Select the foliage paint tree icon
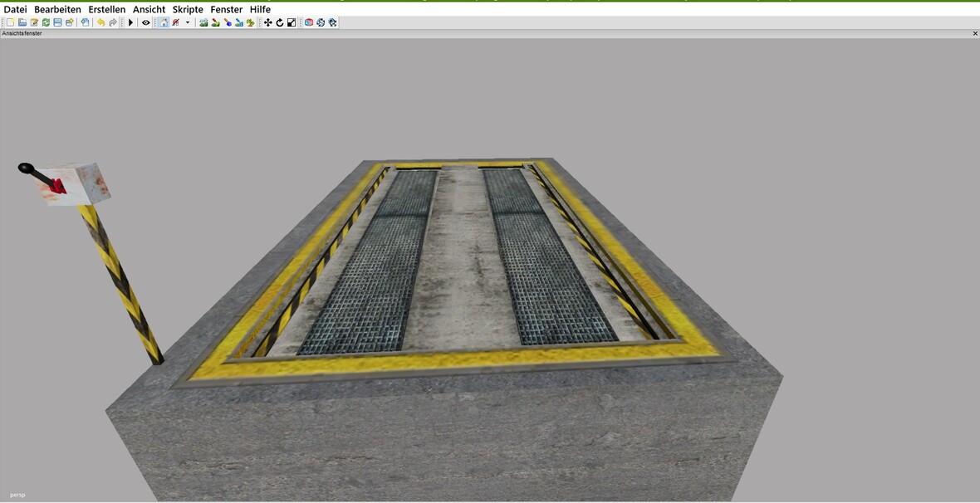The image size is (980, 503). coord(250,22)
